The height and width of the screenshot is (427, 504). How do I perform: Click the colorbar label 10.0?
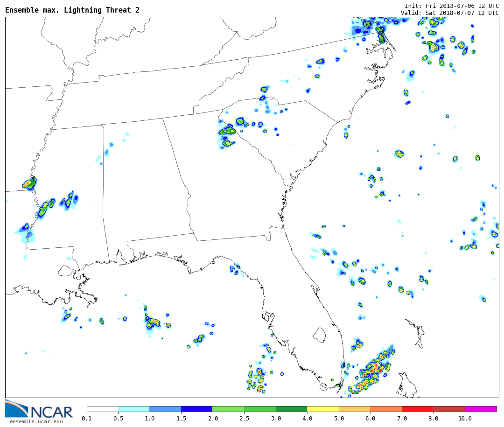(x=465, y=418)
